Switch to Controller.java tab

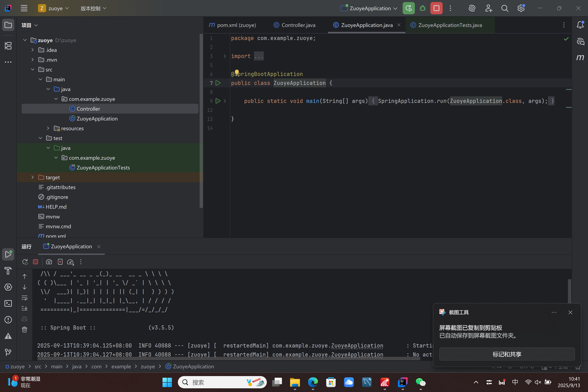(x=298, y=25)
